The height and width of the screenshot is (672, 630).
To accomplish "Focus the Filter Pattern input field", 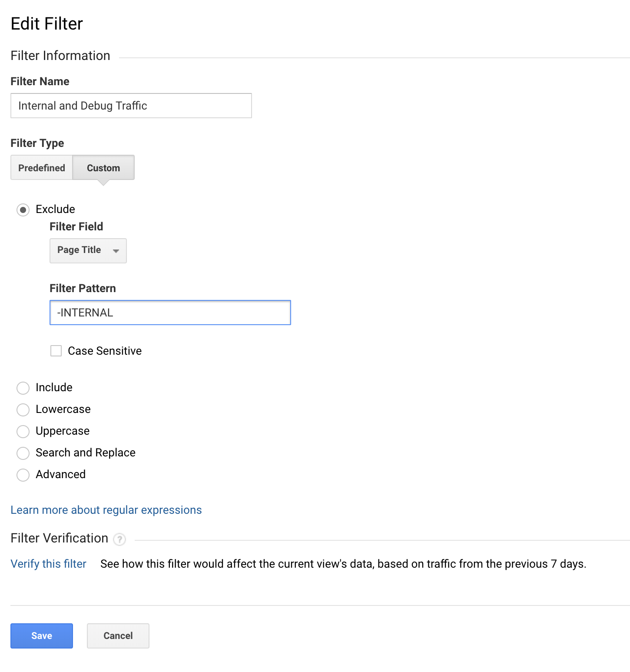I will [x=170, y=313].
